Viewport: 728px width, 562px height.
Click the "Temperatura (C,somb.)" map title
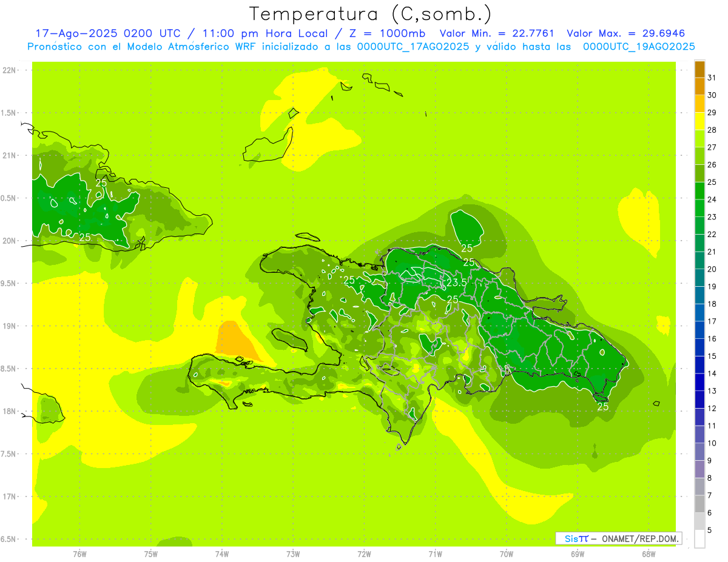tap(371, 14)
